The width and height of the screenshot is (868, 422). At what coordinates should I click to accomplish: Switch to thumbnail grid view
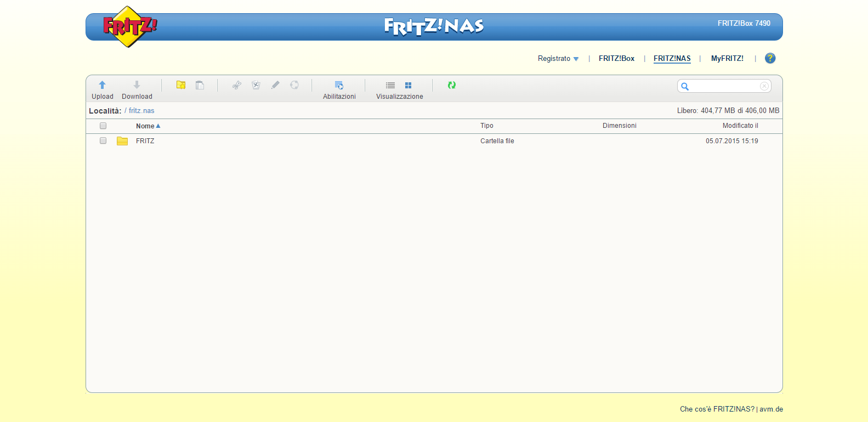tap(408, 86)
